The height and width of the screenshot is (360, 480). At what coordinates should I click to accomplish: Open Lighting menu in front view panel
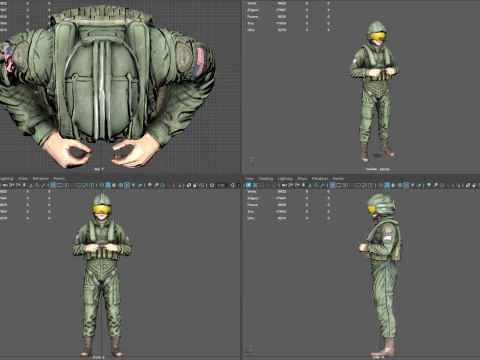pyautogui.click(x=6, y=178)
